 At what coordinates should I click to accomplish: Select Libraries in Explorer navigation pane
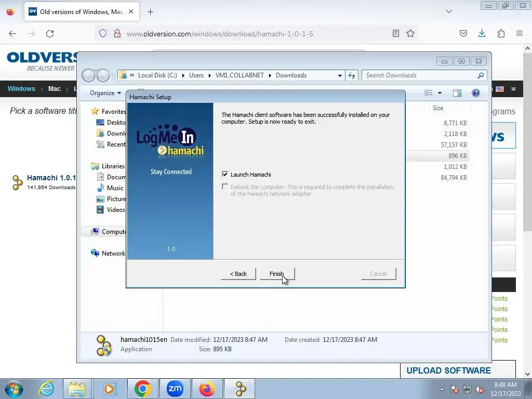point(108,166)
